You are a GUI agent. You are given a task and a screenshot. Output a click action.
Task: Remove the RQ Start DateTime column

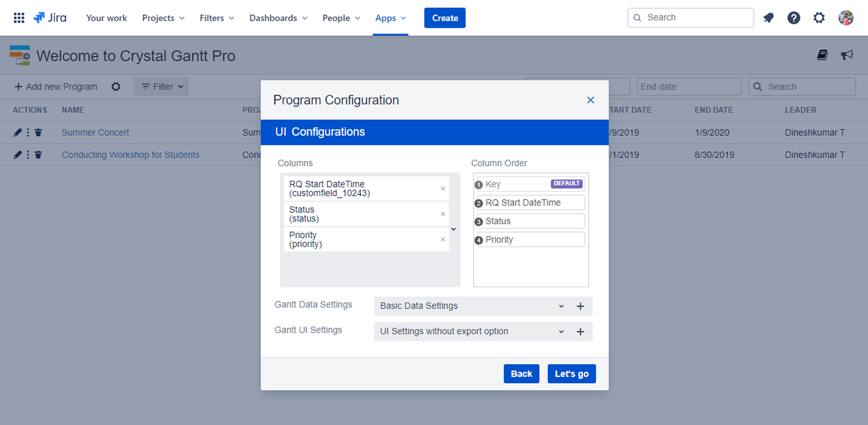(x=442, y=188)
